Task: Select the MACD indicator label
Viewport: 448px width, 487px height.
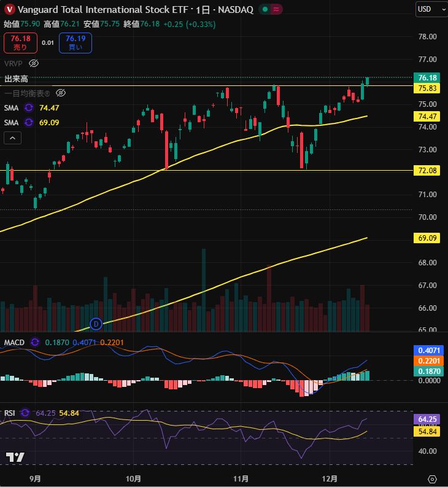Action: click(14, 342)
